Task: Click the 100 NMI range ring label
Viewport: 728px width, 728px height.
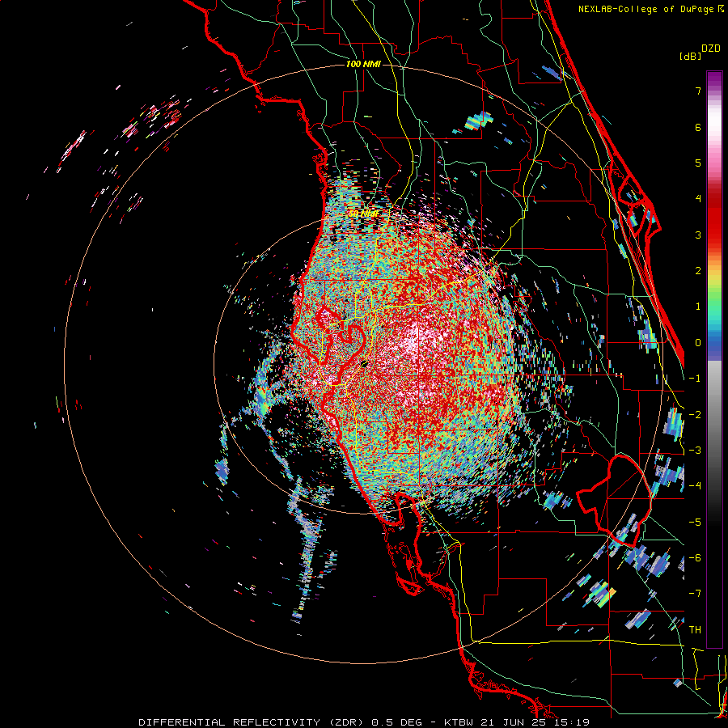Action: point(363,64)
